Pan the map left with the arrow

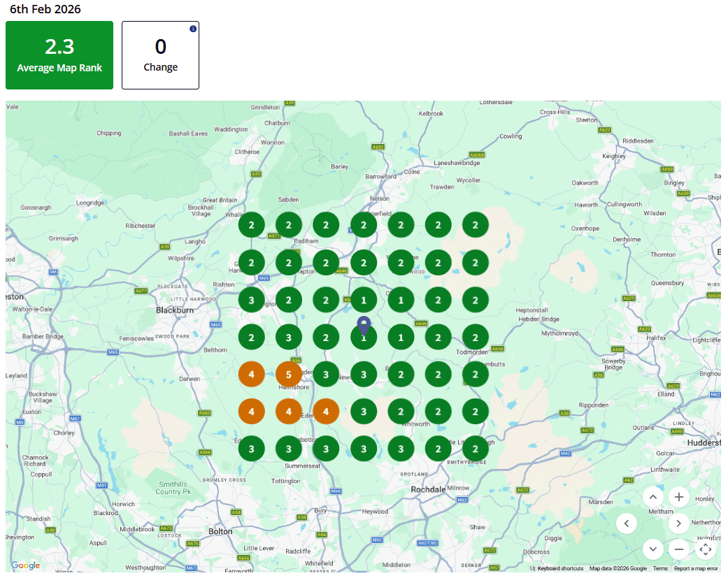coord(627,523)
